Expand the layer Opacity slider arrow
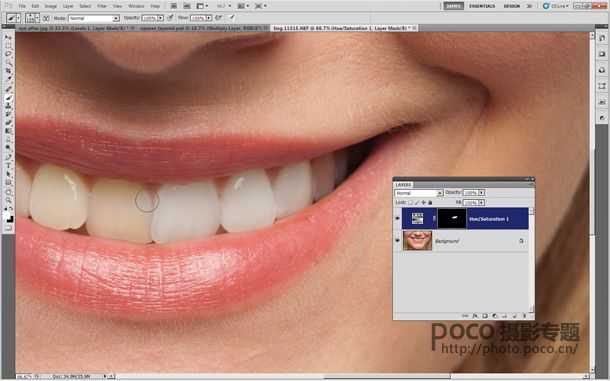610x381 pixels. point(482,193)
